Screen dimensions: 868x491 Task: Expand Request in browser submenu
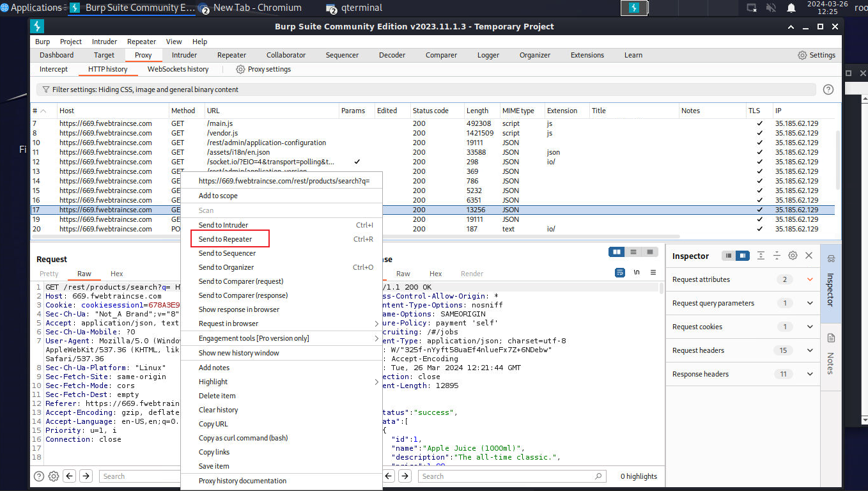[282, 323]
